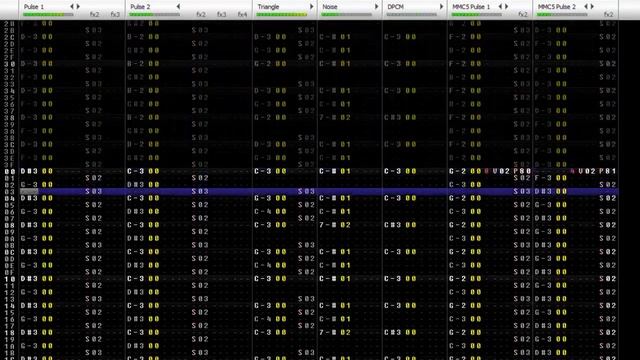
Task: Toggle the Triangle channel header
Action: [x=268, y=7]
